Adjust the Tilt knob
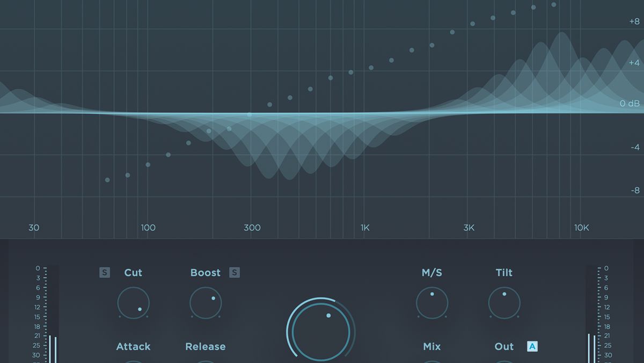This screenshot has width=644, height=363. tap(504, 303)
